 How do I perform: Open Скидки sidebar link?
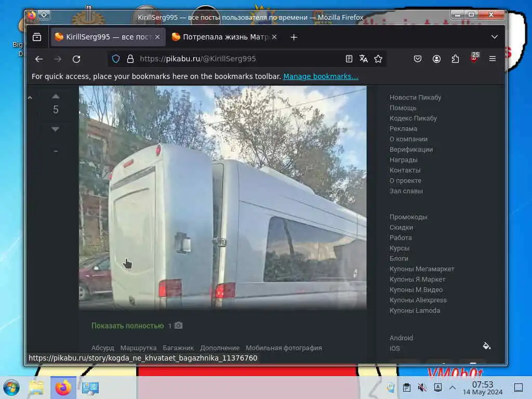click(x=401, y=228)
